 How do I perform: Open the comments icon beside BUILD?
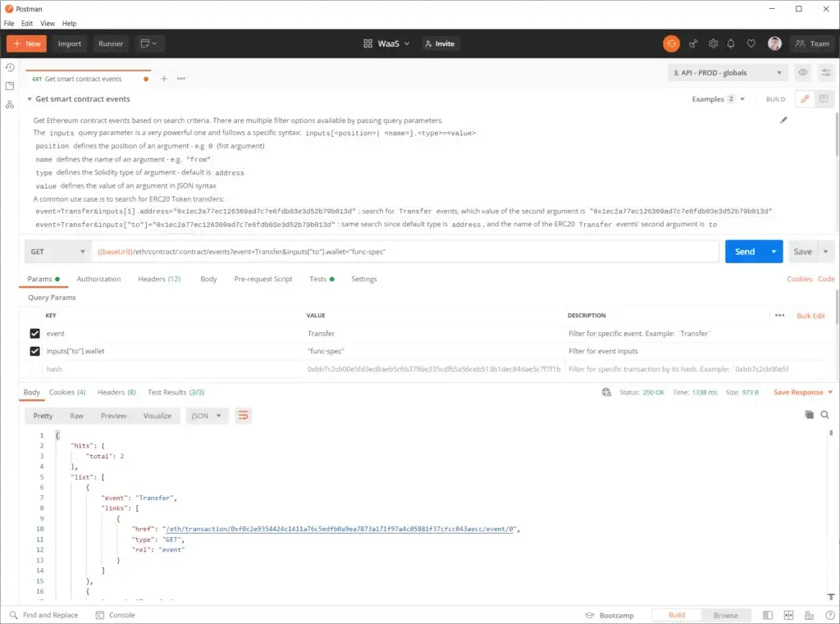[x=824, y=99]
